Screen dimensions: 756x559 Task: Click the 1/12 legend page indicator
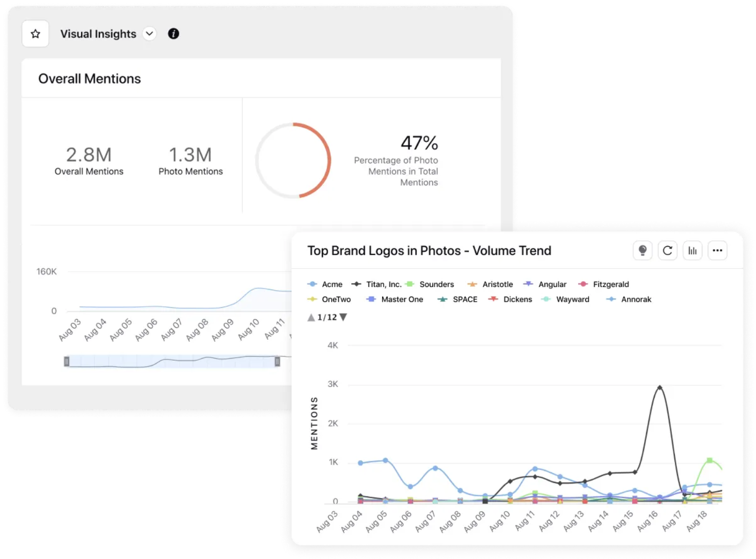click(x=327, y=317)
